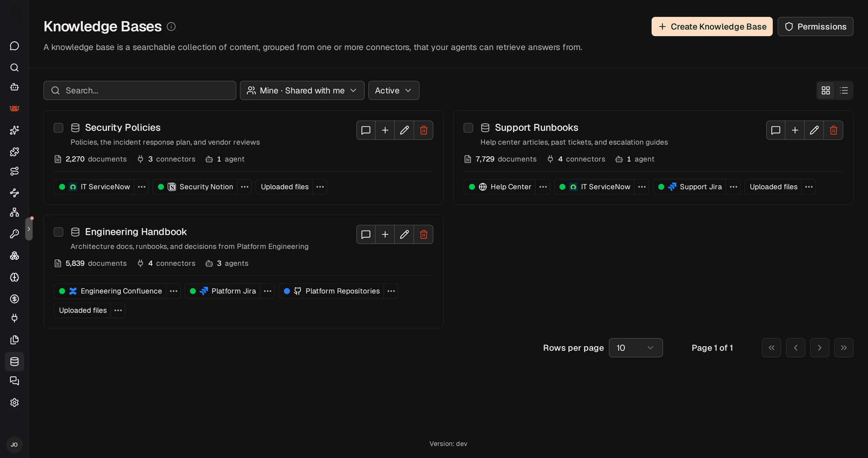Open chat for Security Policies knowledge base
This screenshot has height=458, width=868.
click(366, 130)
